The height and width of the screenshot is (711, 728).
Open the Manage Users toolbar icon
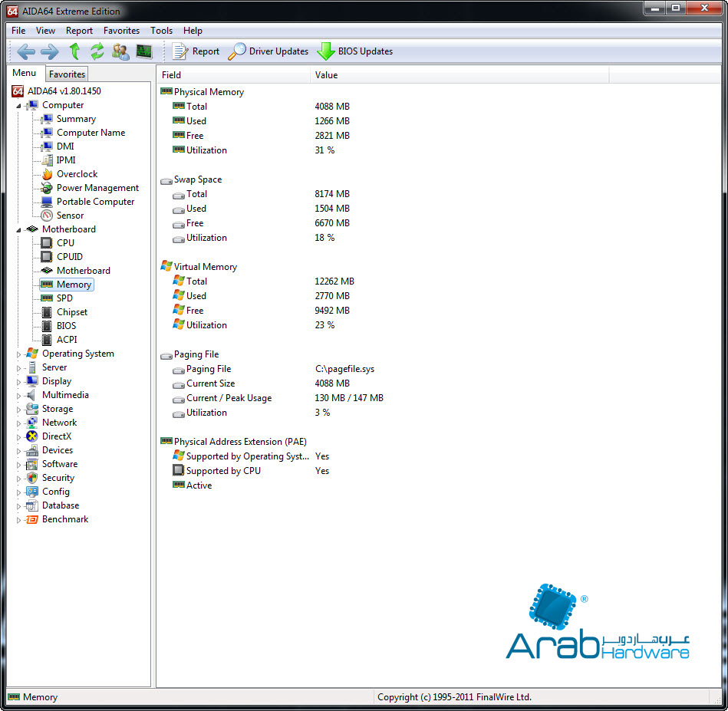click(120, 51)
